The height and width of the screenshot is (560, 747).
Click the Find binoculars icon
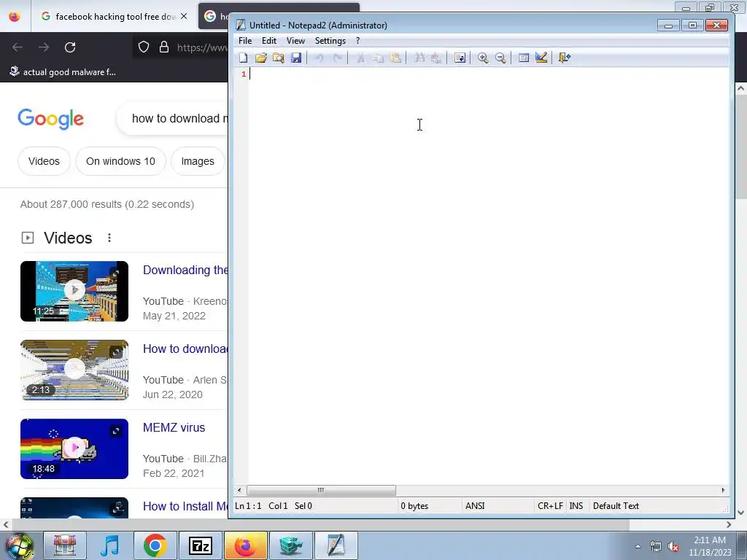point(419,58)
